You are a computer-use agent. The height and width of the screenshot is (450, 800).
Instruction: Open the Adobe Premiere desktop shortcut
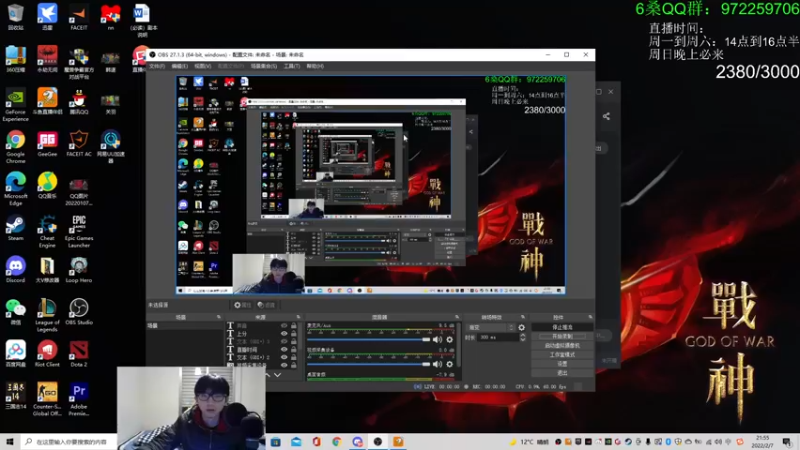click(79, 399)
